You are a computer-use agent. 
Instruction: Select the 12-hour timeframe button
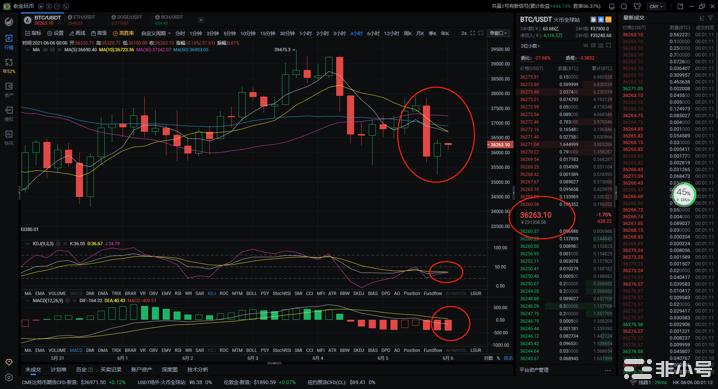[392, 33]
